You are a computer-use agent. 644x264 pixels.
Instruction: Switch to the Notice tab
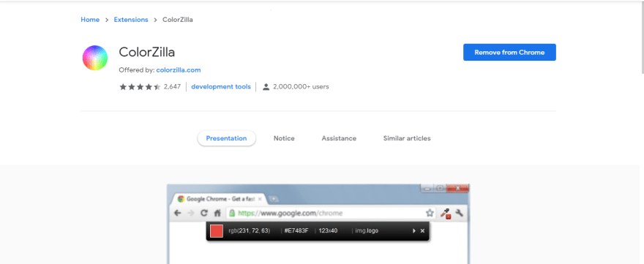(x=284, y=138)
